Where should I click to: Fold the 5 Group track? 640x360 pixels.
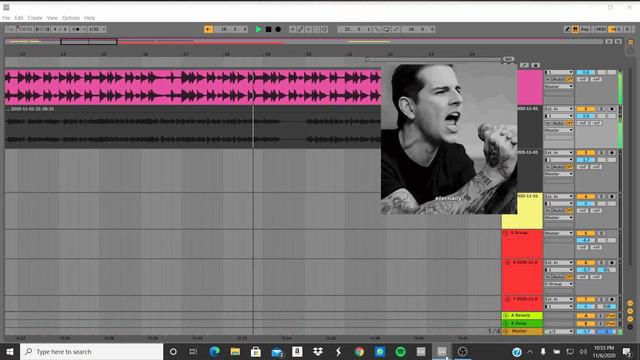[x=506, y=233]
